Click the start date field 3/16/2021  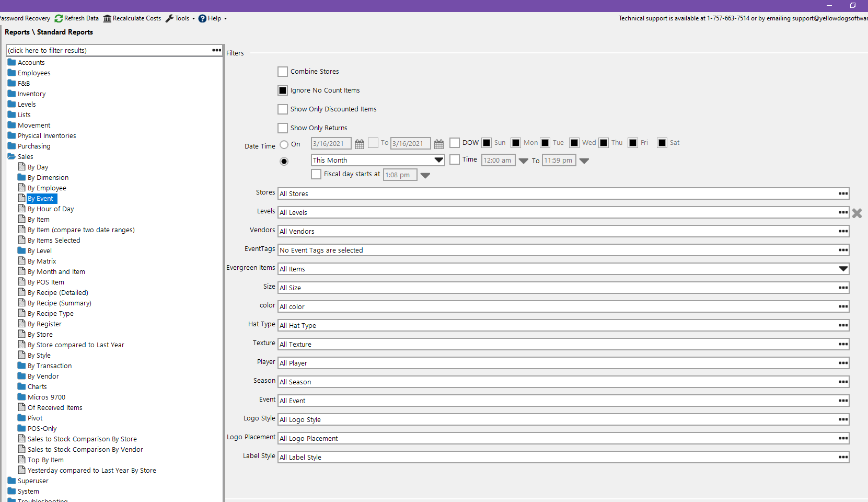pos(331,143)
